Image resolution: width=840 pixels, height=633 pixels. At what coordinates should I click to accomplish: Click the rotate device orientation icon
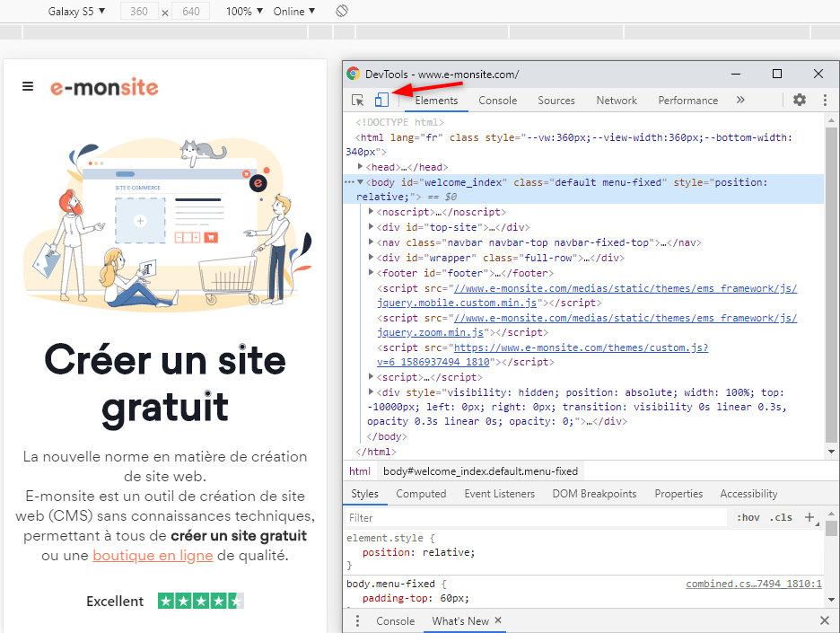(342, 11)
